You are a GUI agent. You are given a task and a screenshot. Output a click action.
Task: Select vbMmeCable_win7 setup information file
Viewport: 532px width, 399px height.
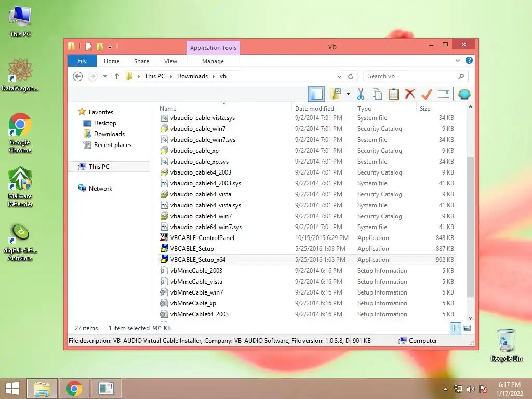pos(307,292)
